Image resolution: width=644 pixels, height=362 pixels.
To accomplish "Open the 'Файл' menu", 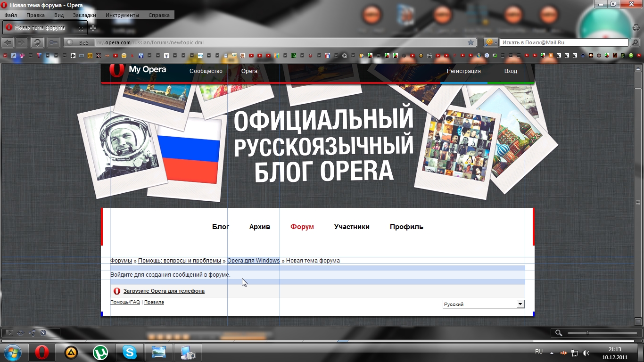I will [10, 15].
